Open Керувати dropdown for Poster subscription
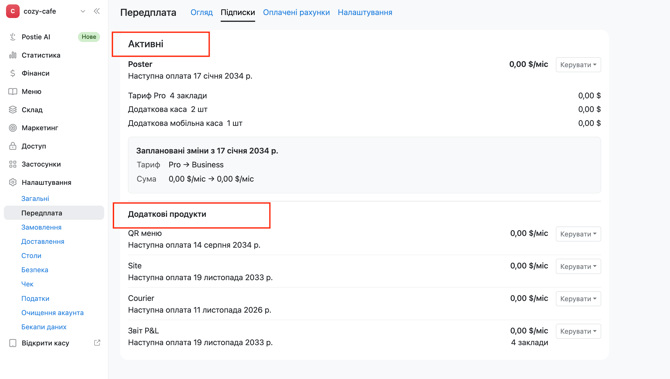 pyautogui.click(x=578, y=65)
